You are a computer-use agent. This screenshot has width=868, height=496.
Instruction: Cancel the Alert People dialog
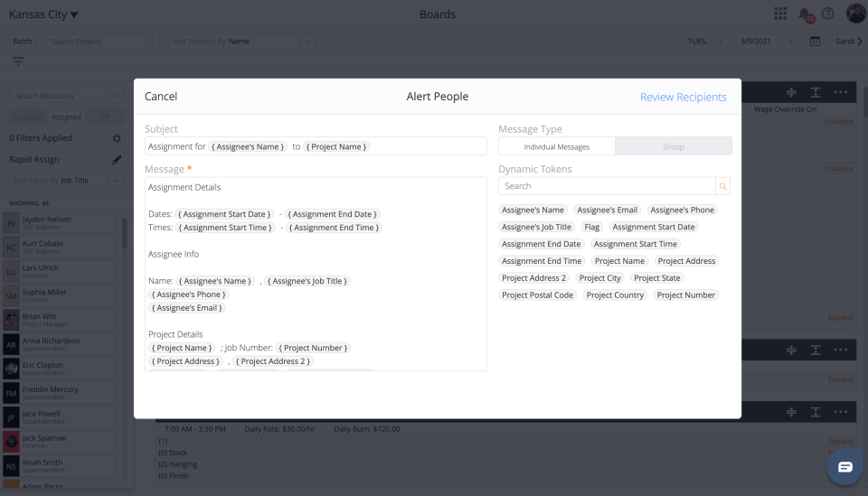tap(161, 97)
